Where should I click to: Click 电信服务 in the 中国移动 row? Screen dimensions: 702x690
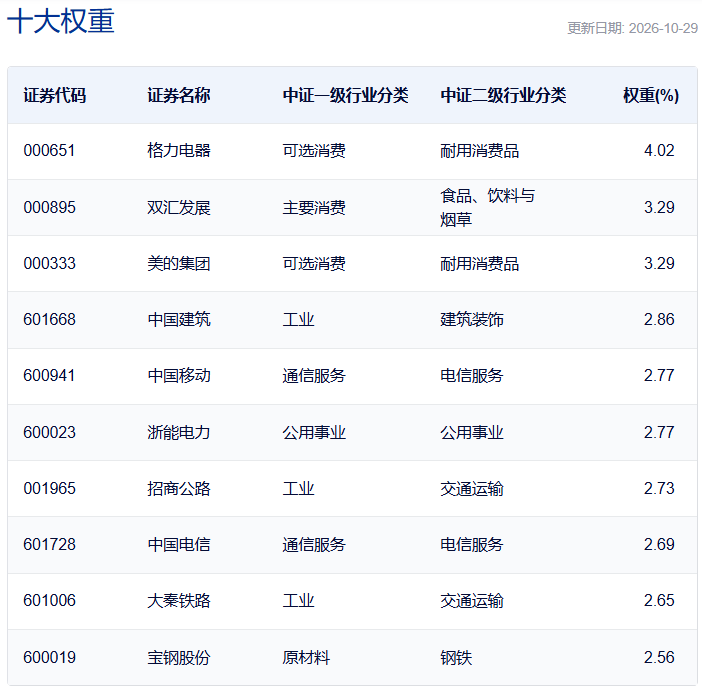pyautogui.click(x=472, y=375)
